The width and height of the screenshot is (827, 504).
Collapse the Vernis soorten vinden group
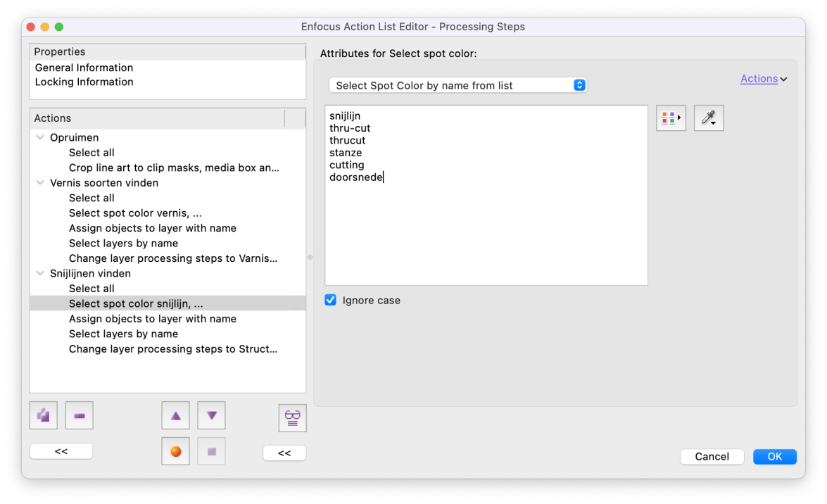click(40, 182)
